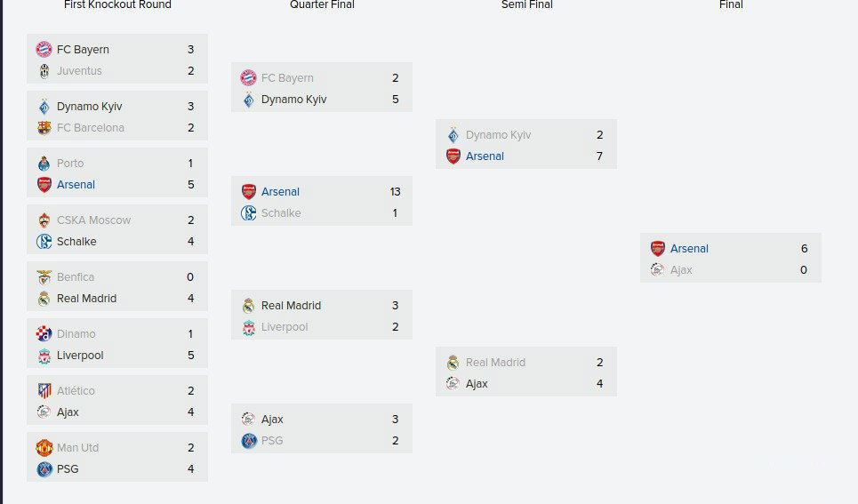Image resolution: width=858 pixels, height=504 pixels.
Task: Click the Liverpool crest in Quarter Final
Action: coord(248,327)
